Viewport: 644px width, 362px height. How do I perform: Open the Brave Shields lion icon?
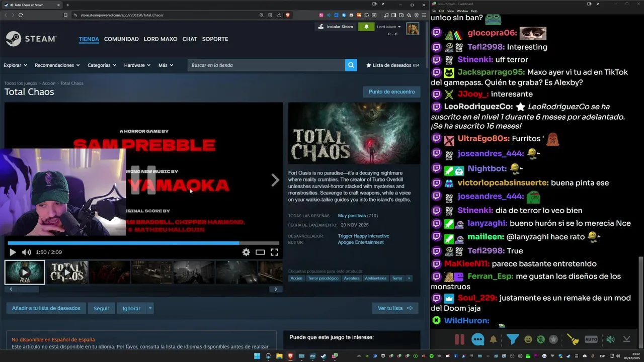point(288,15)
